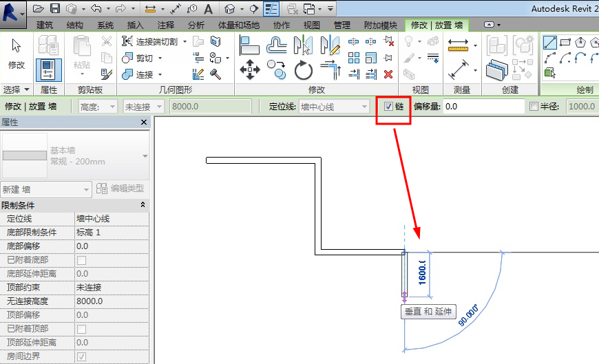The image size is (599, 364).
Task: Click the red Delete X icon
Action: (388, 74)
